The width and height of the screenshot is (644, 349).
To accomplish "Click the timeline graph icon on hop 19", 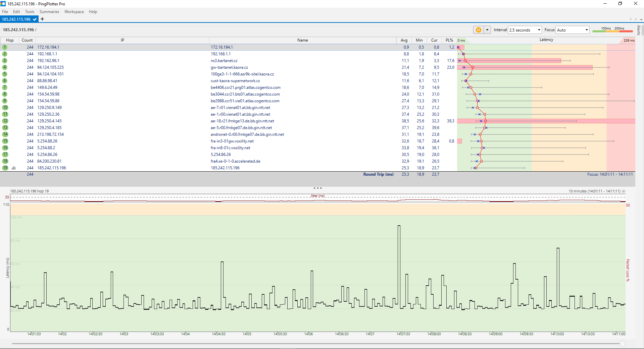I will coord(13,168).
